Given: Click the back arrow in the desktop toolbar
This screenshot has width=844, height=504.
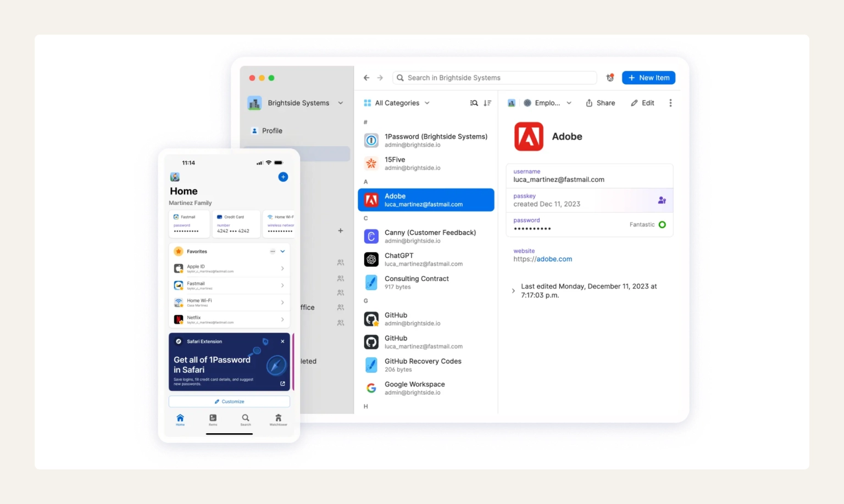Looking at the screenshot, I should pos(367,78).
